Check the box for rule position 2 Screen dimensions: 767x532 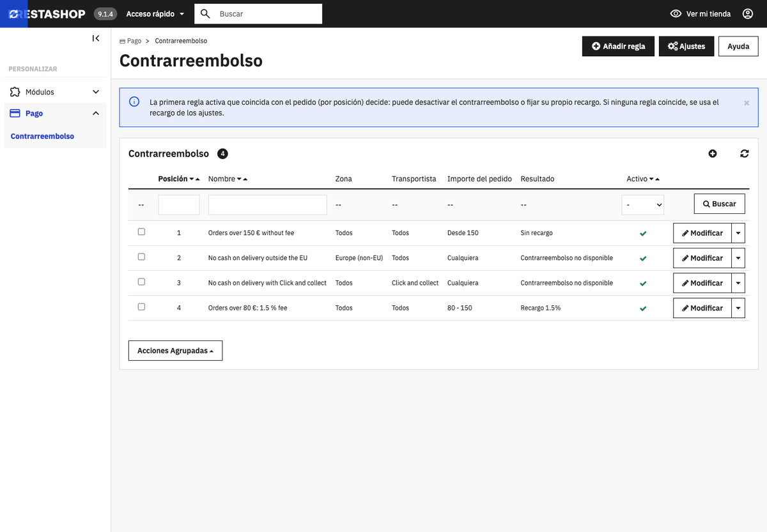pos(141,257)
